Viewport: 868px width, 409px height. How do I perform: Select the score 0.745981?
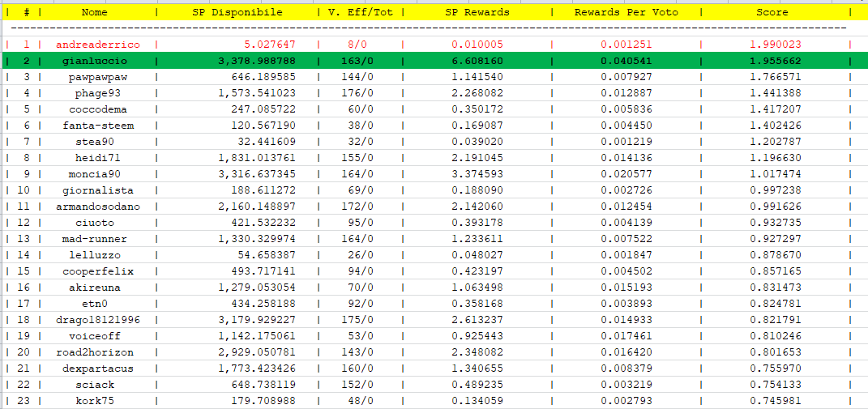[x=775, y=401]
